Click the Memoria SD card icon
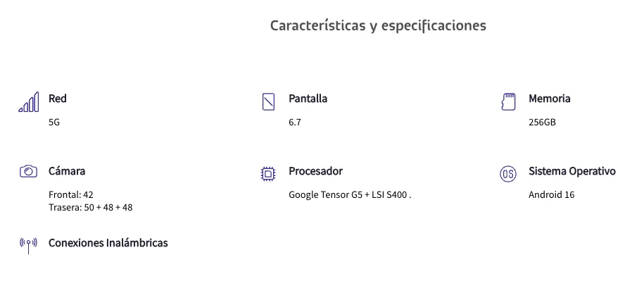 click(x=508, y=102)
